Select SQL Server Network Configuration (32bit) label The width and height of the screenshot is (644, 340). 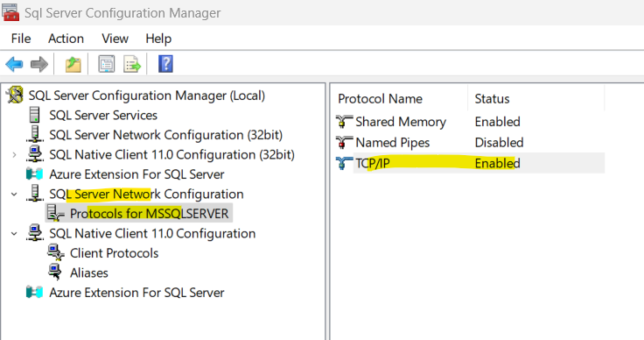tap(166, 135)
